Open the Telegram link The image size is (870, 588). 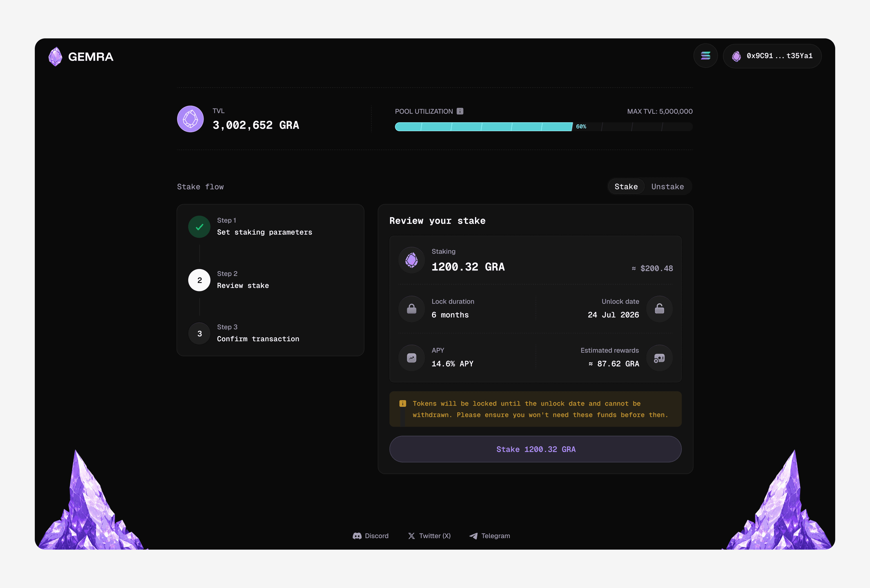[490, 536]
